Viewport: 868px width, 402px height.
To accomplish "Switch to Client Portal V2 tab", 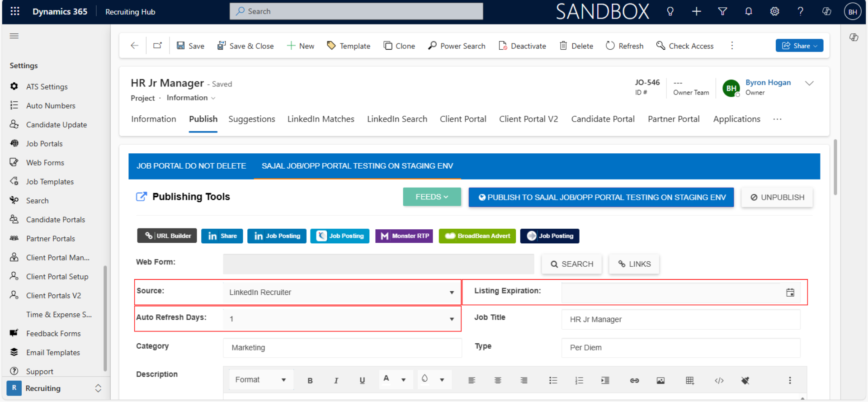I will 528,119.
